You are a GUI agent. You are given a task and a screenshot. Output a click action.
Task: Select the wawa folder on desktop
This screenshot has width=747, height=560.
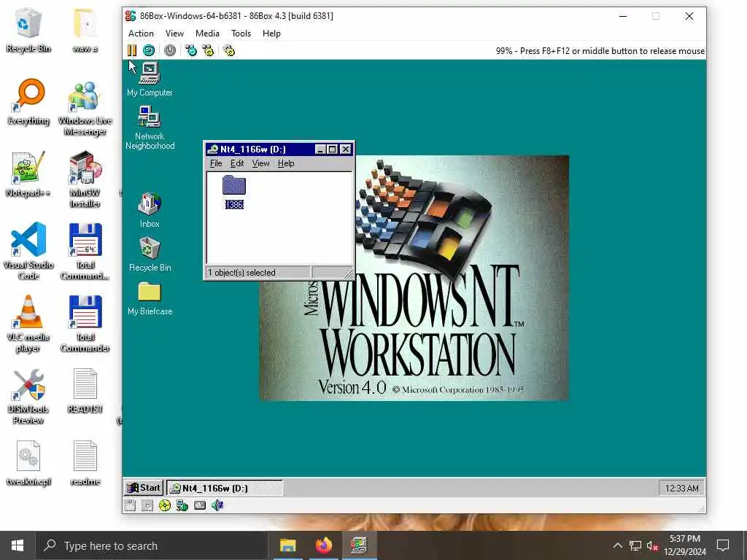tap(85, 30)
